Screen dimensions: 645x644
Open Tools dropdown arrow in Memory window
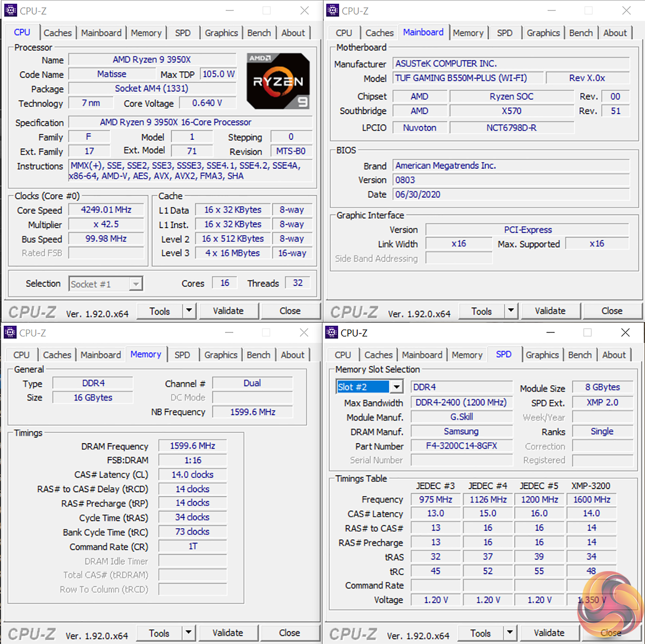click(189, 632)
